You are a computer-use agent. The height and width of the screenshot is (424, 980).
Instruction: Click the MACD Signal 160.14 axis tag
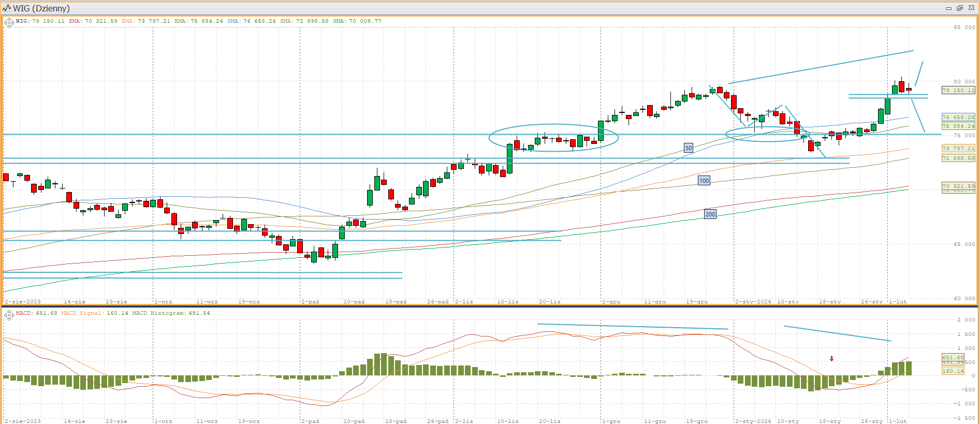click(x=953, y=371)
